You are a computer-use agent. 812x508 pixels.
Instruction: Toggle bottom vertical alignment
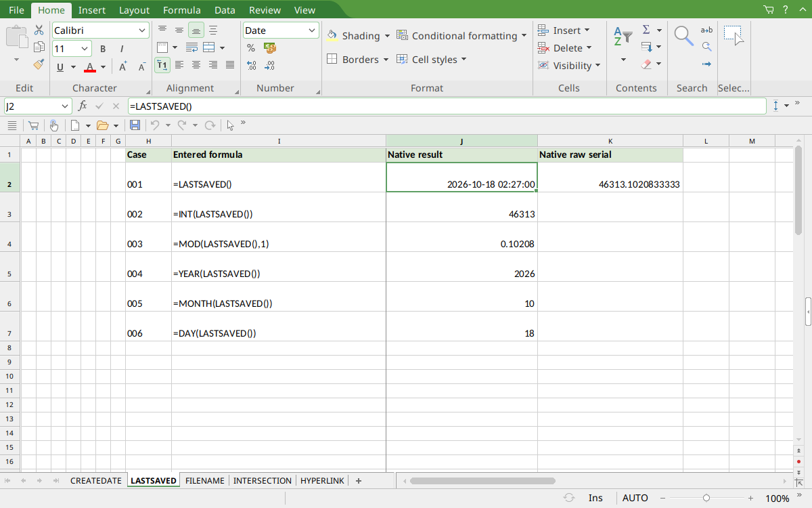click(196, 30)
